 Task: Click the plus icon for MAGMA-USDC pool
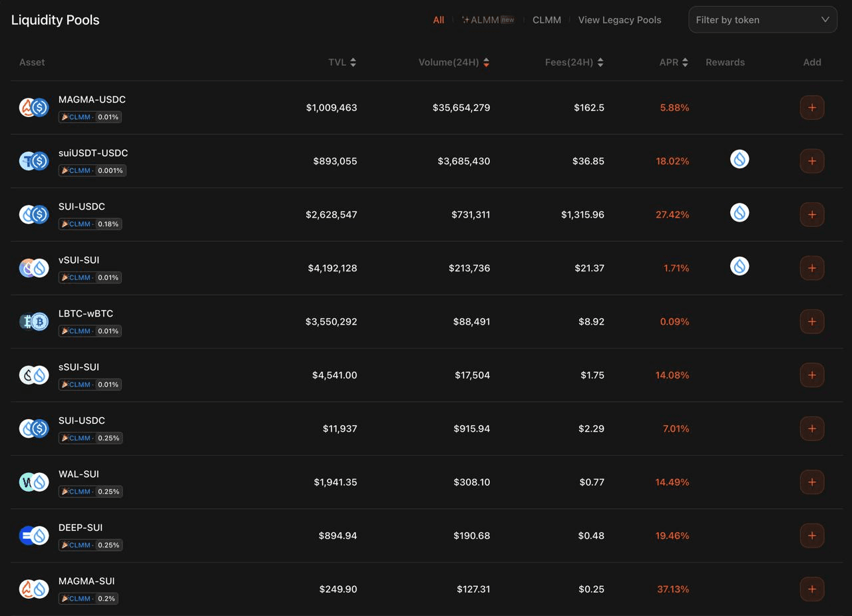click(811, 108)
